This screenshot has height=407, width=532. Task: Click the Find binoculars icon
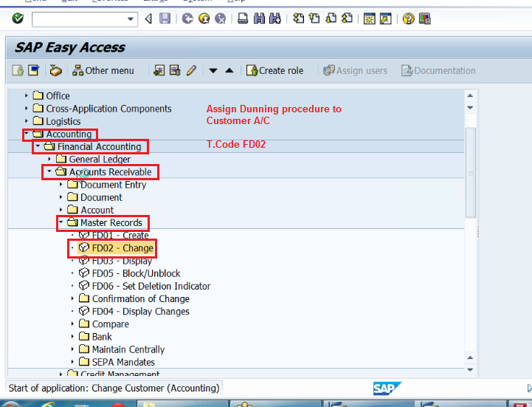coord(259,18)
